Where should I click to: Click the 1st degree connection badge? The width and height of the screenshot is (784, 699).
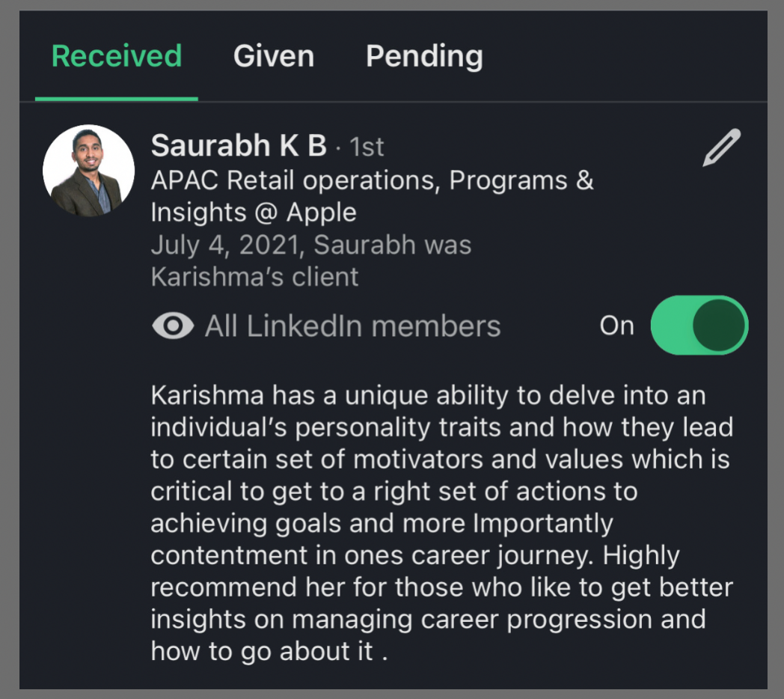pos(367,147)
